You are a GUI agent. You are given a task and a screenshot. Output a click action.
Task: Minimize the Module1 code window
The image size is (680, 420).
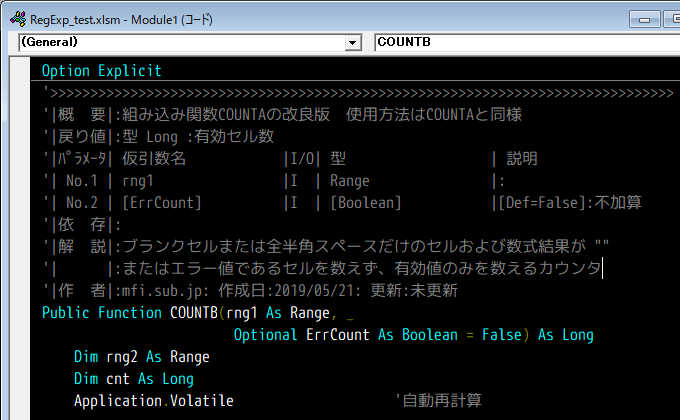644,20
